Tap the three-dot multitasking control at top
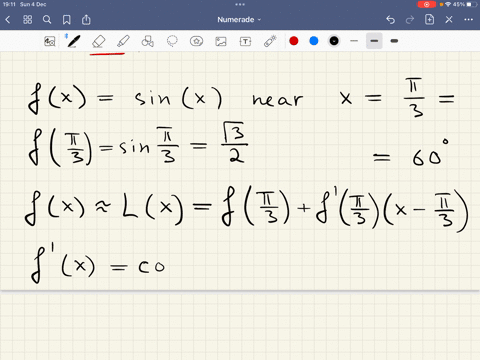The width and height of the screenshot is (480, 360). [240, 4]
